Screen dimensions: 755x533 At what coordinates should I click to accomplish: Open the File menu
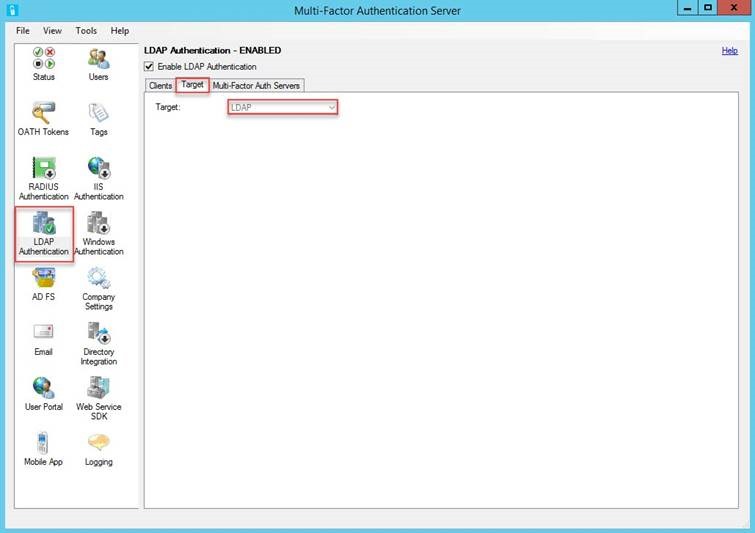(x=23, y=30)
